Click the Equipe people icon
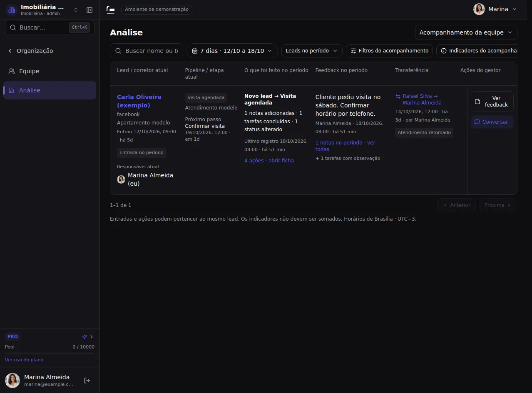Viewport: 532px width, 393px height. pos(12,71)
